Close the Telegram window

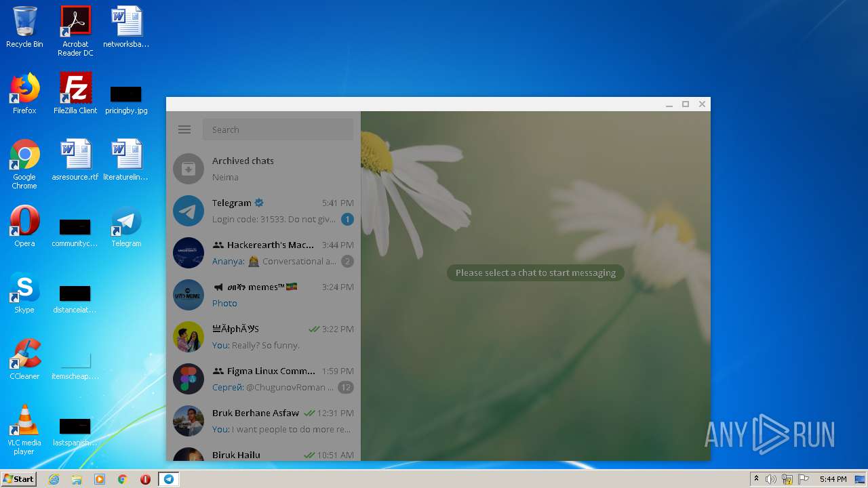pyautogui.click(x=702, y=104)
